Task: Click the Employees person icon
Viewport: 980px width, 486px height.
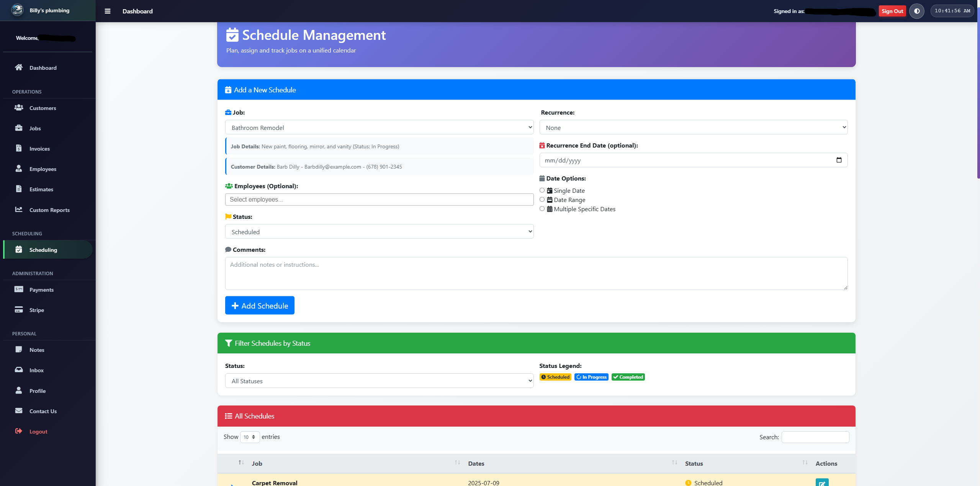Action: (x=19, y=169)
